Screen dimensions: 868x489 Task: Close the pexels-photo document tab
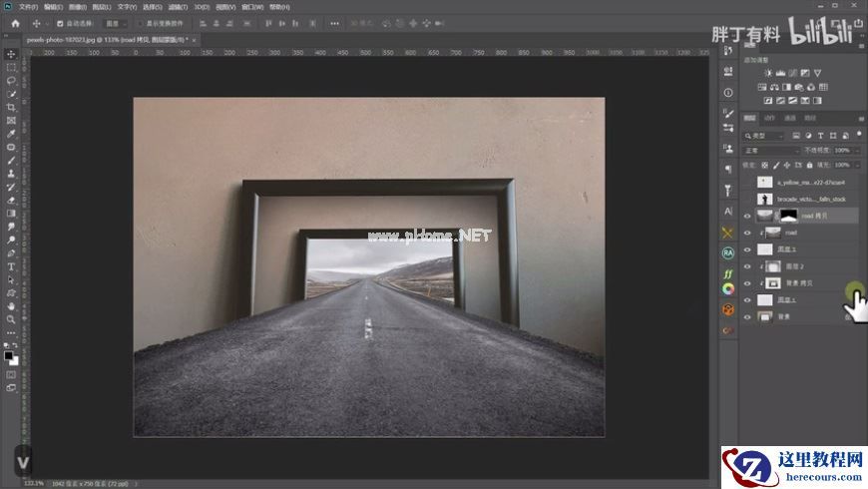194,40
